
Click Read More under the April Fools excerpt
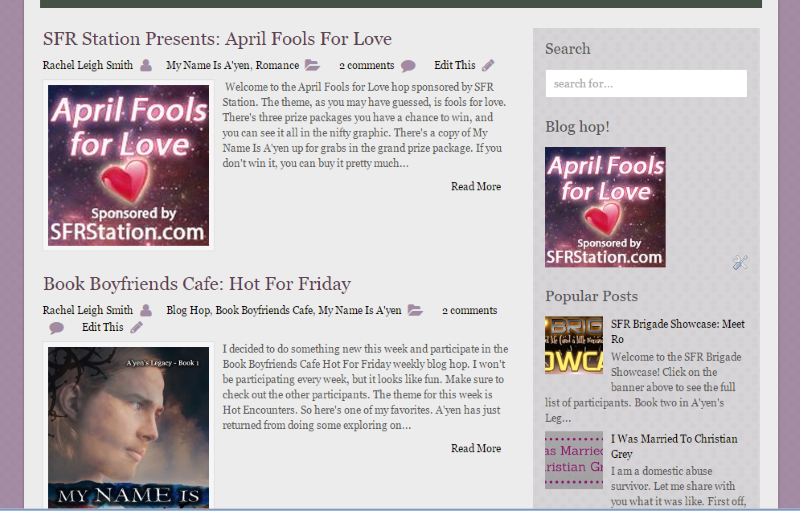(x=476, y=187)
